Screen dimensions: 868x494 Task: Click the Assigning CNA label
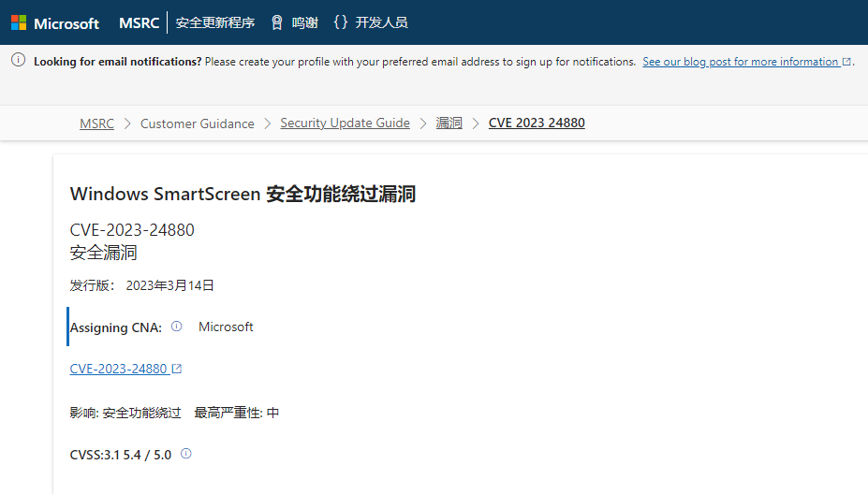coord(116,327)
